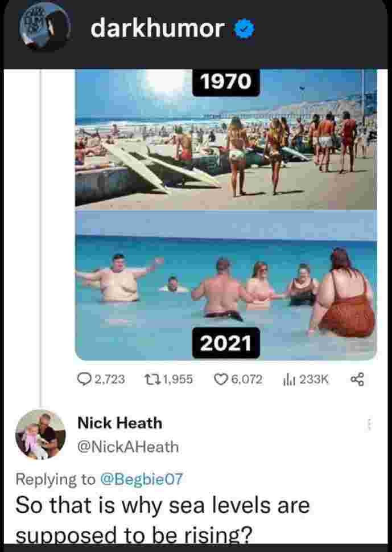Retweet using the arrows icon
The height and width of the screenshot is (552, 392).
point(152,379)
